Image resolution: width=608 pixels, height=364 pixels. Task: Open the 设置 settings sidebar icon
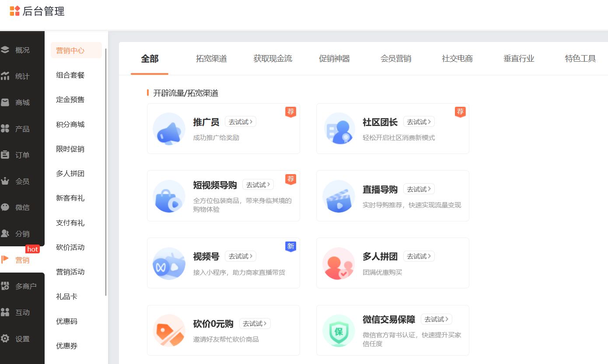6,338
